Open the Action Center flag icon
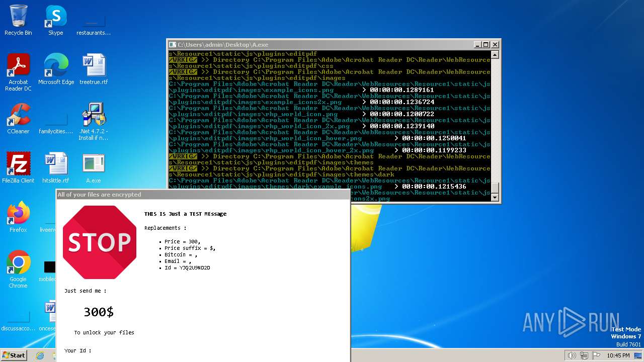The image size is (644, 362). pos(596,355)
